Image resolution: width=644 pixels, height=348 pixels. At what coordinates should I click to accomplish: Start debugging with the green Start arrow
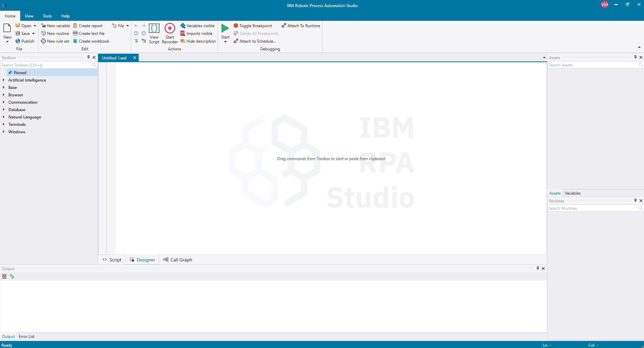click(225, 29)
